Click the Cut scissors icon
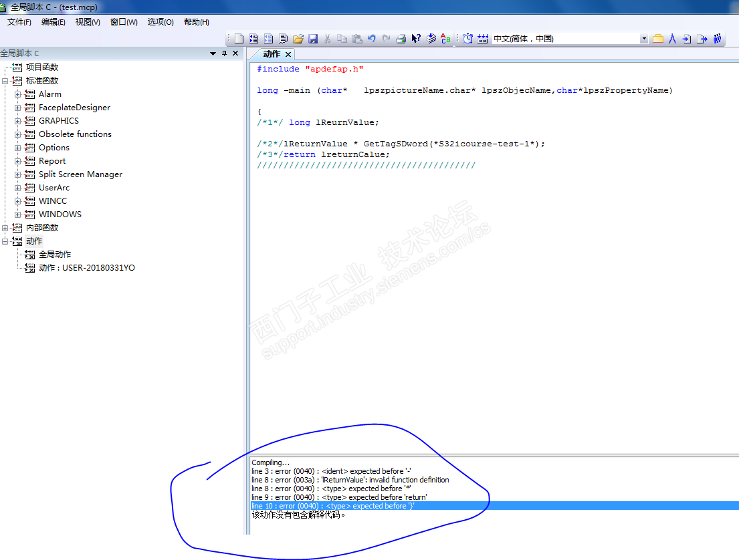 pyautogui.click(x=327, y=39)
